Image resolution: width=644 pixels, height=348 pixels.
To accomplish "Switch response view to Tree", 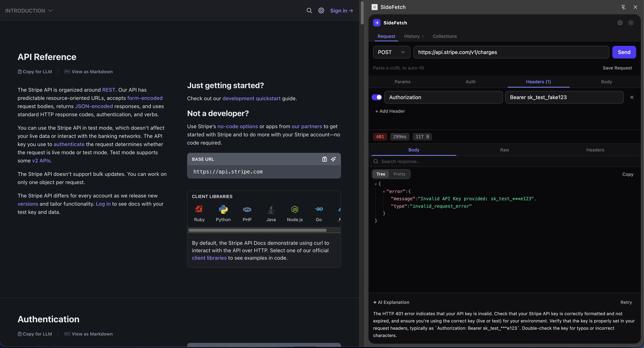I will (381, 174).
